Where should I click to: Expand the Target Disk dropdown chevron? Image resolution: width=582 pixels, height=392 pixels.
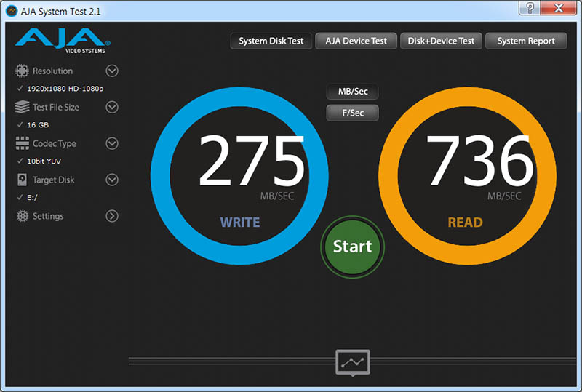click(x=112, y=180)
